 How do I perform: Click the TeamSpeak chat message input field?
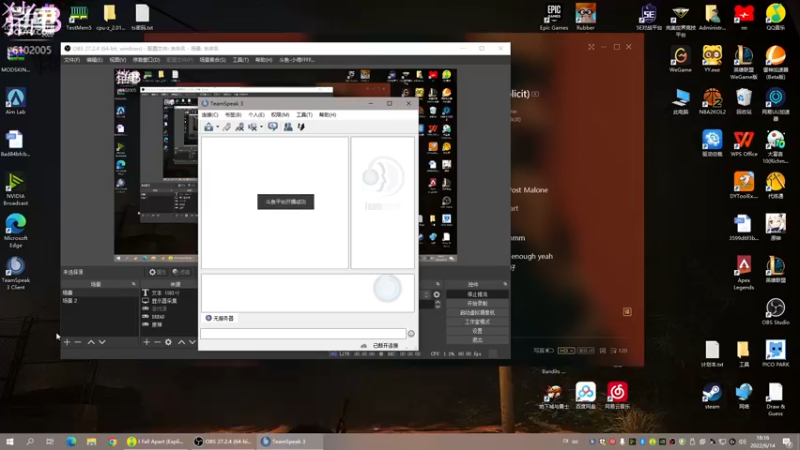303,334
